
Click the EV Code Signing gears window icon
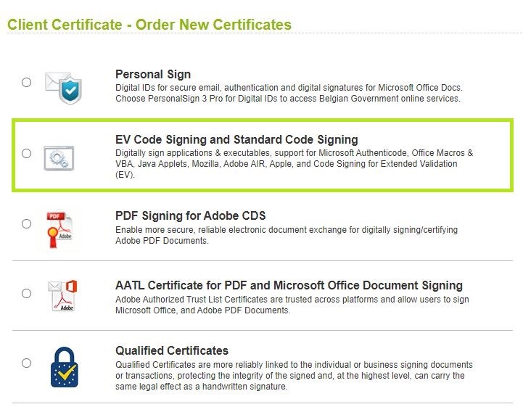click(x=59, y=158)
